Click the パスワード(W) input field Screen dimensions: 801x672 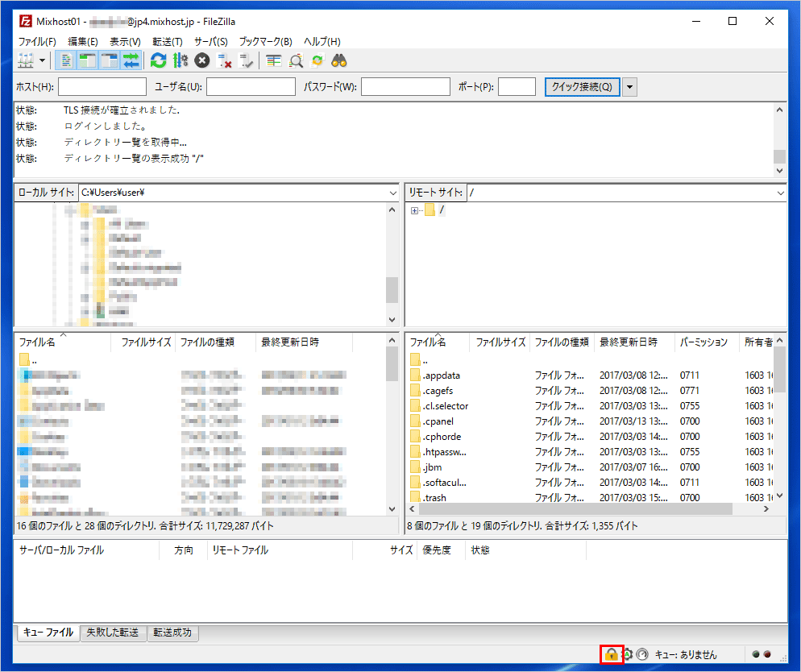pos(405,87)
